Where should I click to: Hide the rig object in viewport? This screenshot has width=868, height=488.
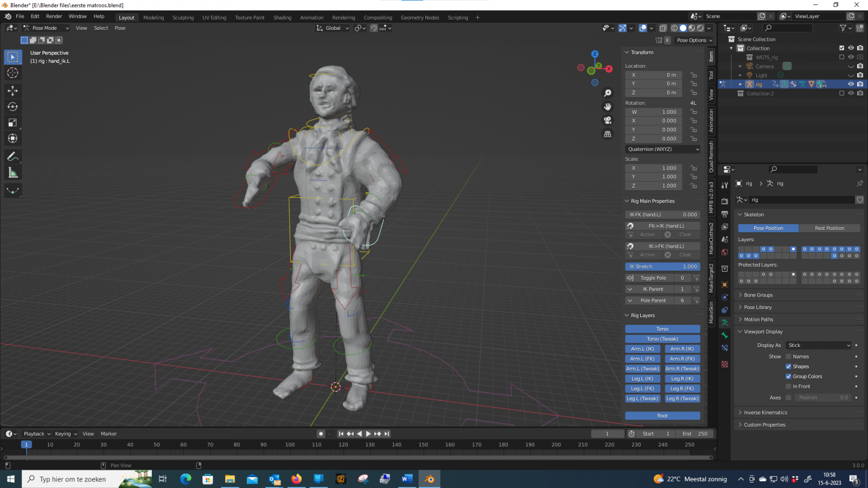tap(851, 84)
